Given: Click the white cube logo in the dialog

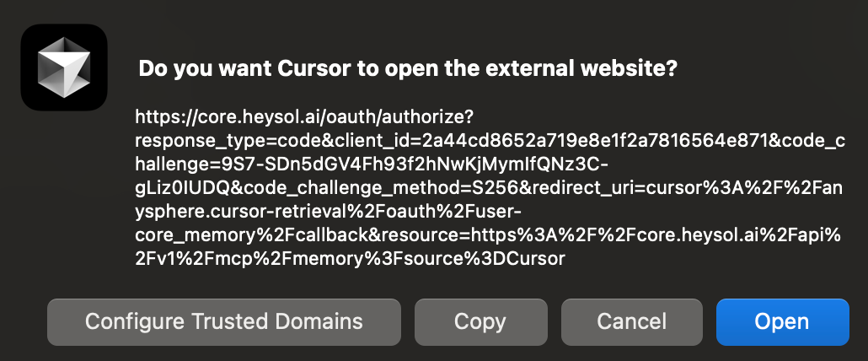Looking at the screenshot, I should tap(64, 67).
